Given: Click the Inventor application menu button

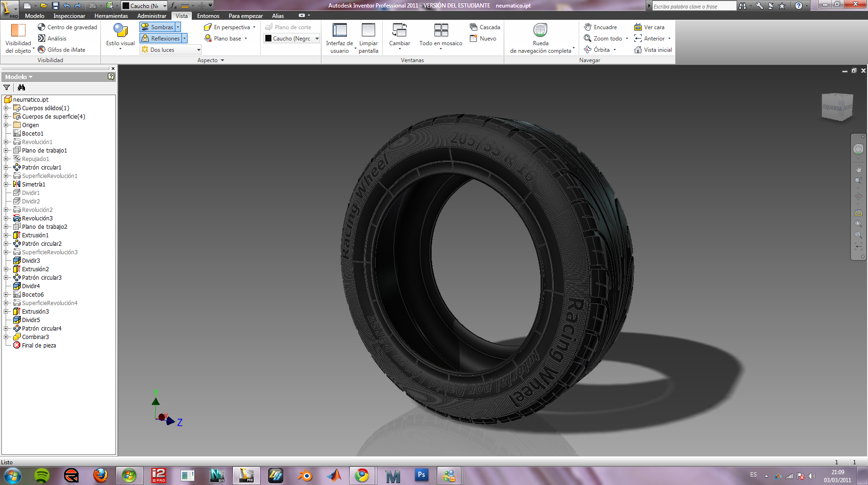Looking at the screenshot, I should pos(9,9).
